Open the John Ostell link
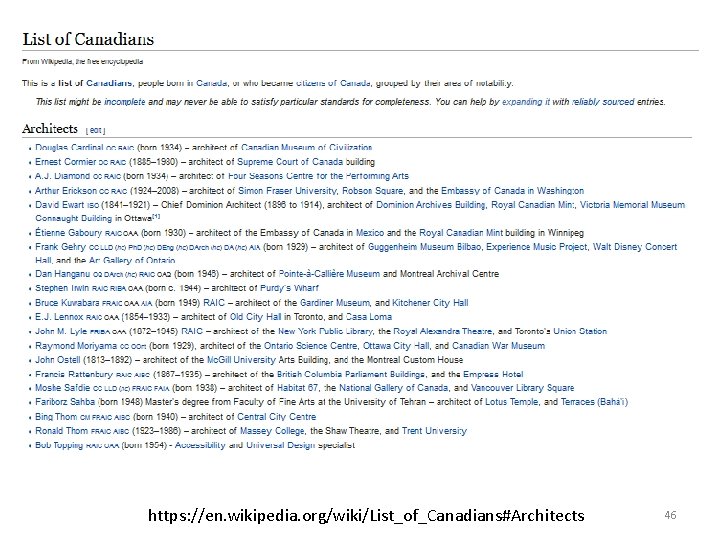The height and width of the screenshot is (540, 720). point(58,360)
